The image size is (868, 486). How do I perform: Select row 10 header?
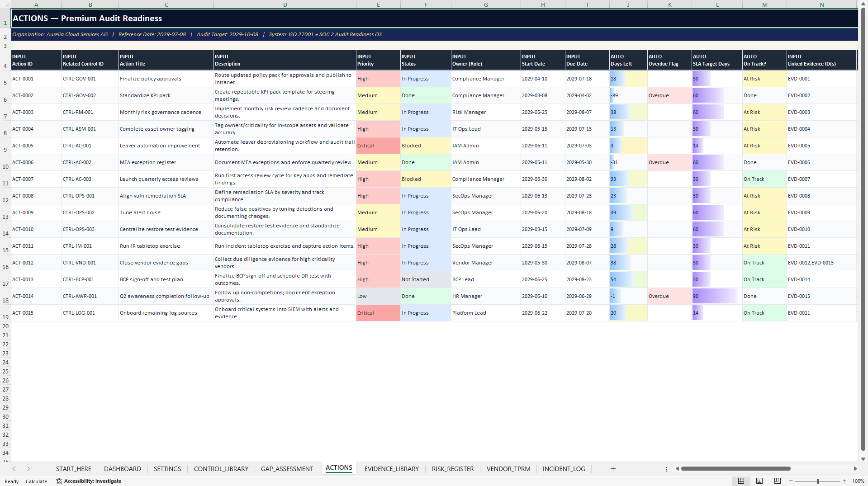(x=5, y=162)
